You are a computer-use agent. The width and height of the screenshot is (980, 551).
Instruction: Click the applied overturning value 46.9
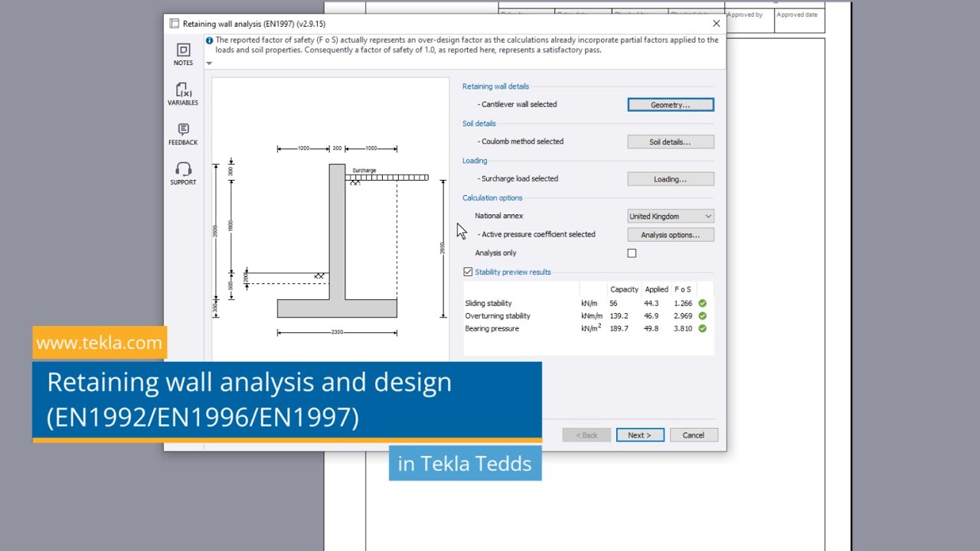click(651, 315)
